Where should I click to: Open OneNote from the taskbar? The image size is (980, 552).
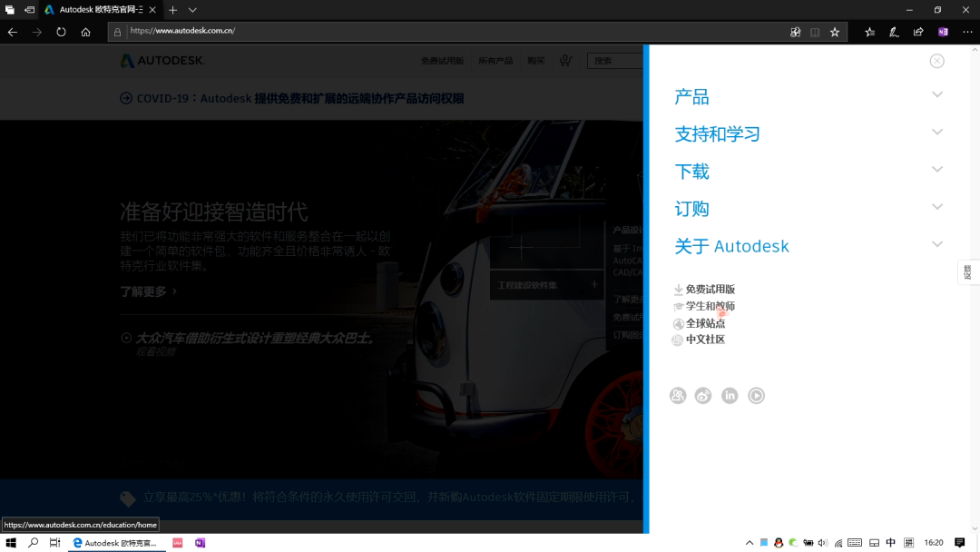[200, 543]
